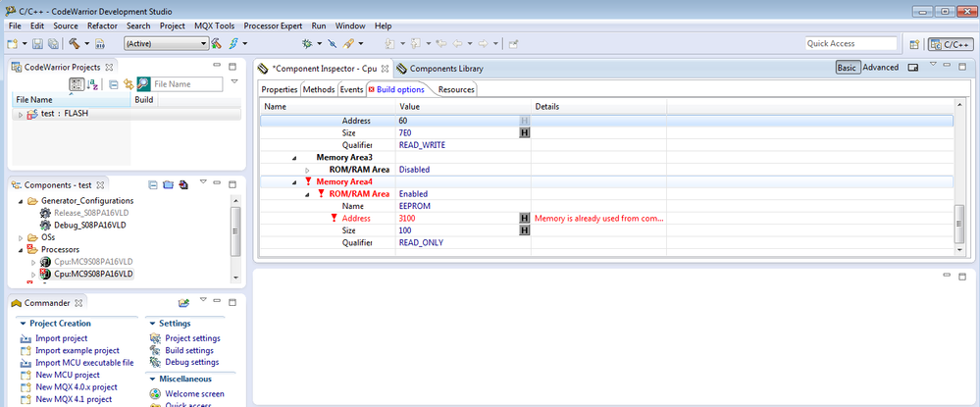Open Debug settings in Commander
The width and height of the screenshot is (980, 407).
(192, 362)
